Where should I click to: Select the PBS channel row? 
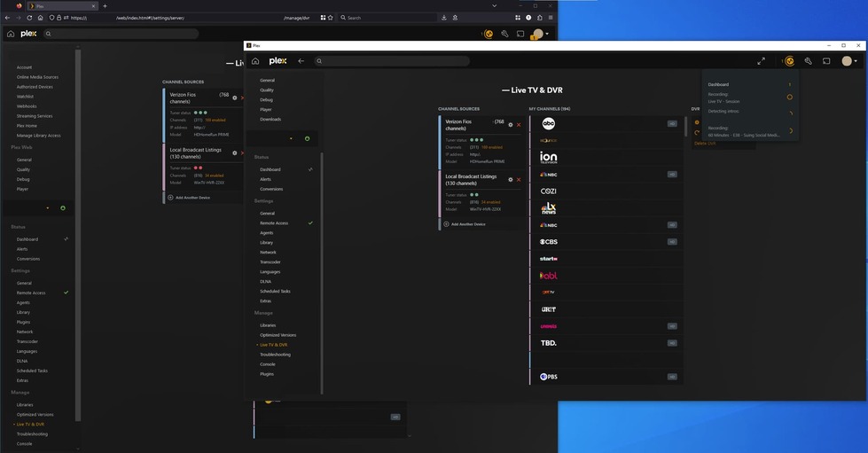click(x=606, y=377)
